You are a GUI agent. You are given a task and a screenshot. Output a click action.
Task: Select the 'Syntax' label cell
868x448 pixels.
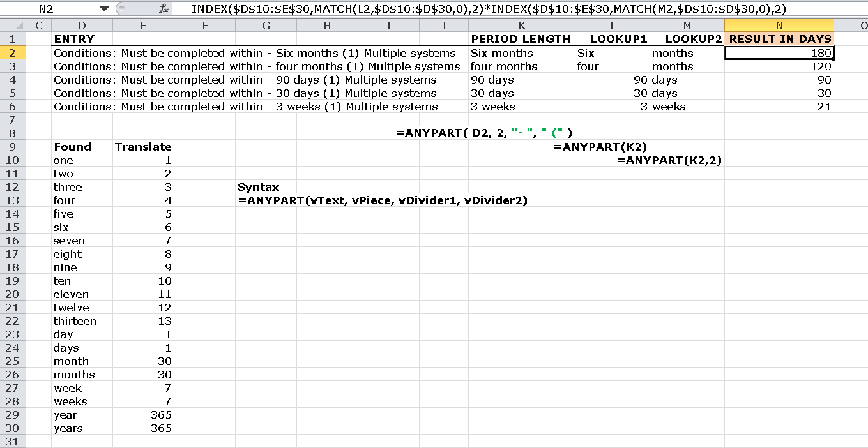coord(259,187)
